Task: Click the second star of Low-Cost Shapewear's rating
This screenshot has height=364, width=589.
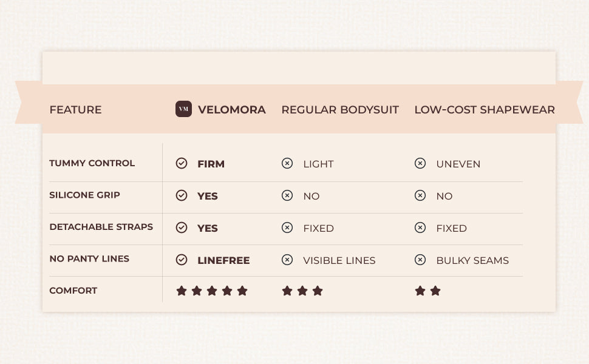Action: (435, 291)
